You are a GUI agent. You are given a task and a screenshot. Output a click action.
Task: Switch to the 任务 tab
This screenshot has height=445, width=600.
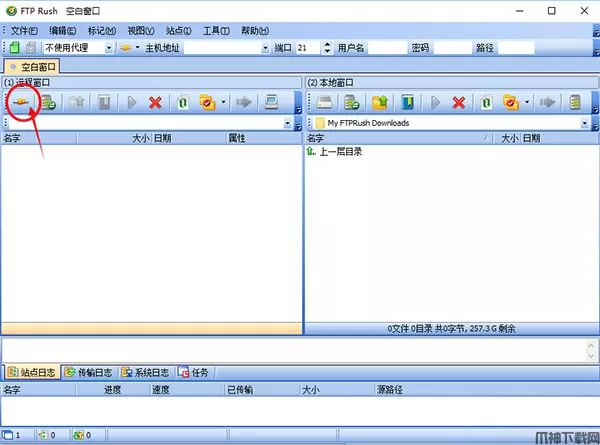click(195, 372)
